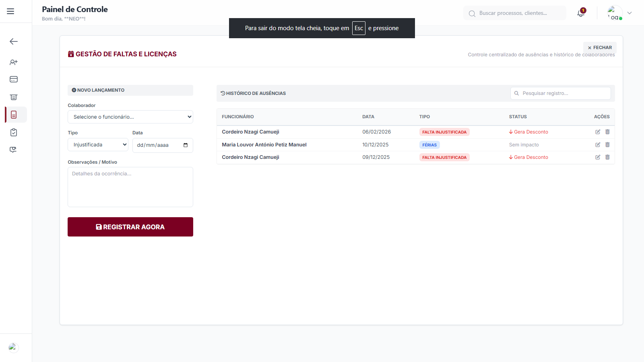Delete the Maria Louvor férias record
The image size is (644, 362).
point(607,145)
